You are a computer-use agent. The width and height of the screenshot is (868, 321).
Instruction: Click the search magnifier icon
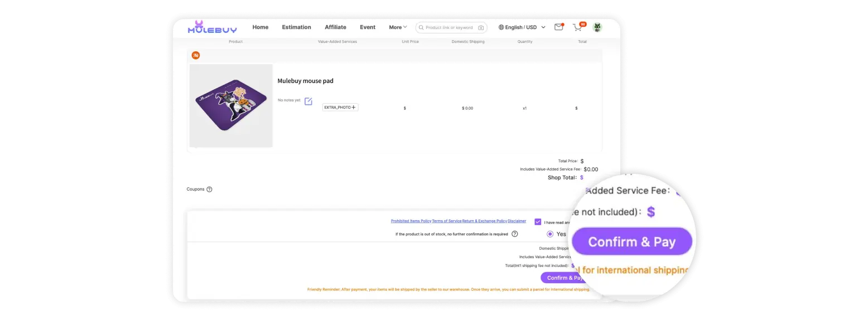coord(421,27)
